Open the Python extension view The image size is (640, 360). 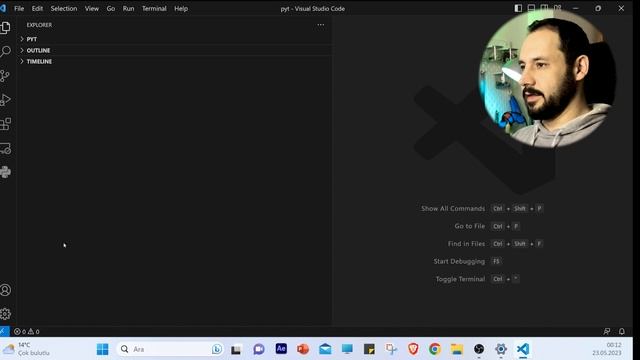click(x=5, y=172)
